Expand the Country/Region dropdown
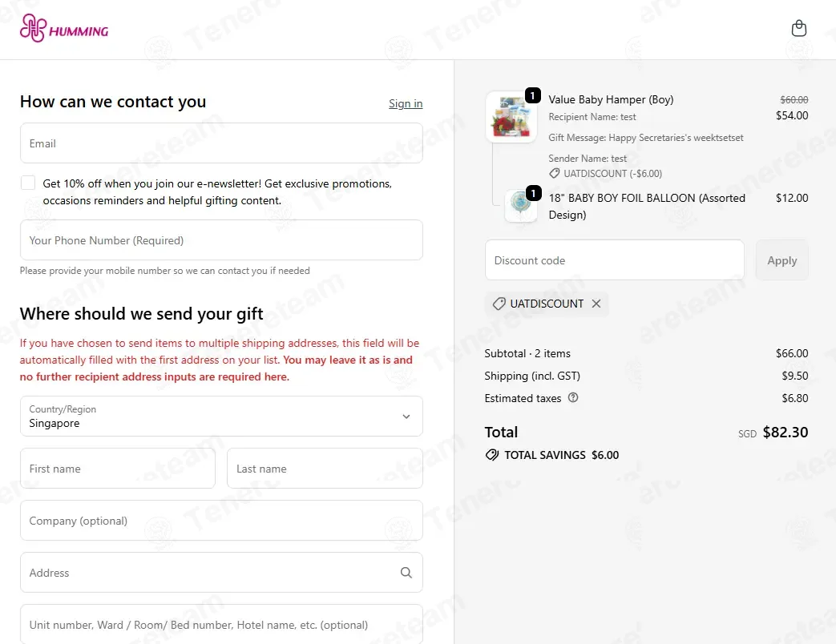Screen dimensions: 836x644 [221, 416]
